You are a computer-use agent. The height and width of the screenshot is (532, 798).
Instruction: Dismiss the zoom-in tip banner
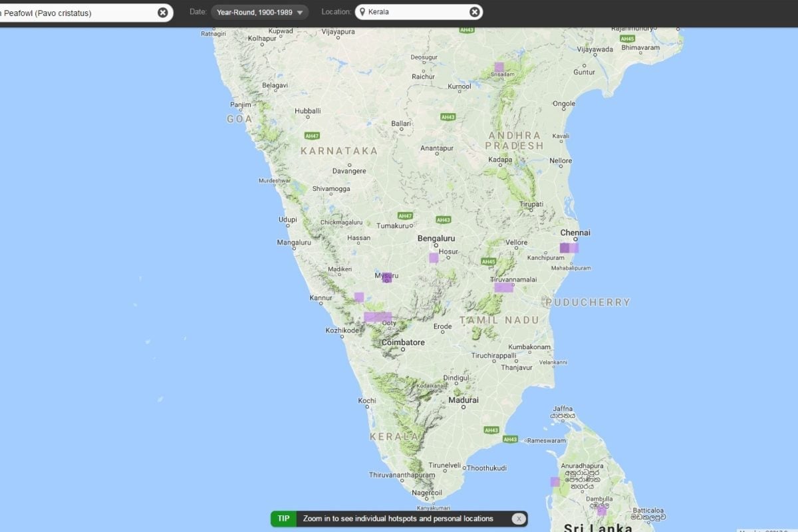tap(519, 519)
